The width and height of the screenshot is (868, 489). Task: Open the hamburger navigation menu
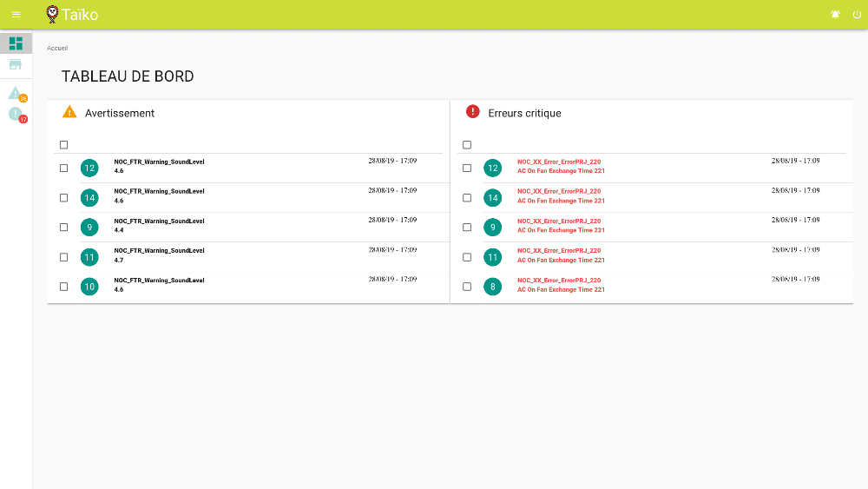tap(16, 15)
